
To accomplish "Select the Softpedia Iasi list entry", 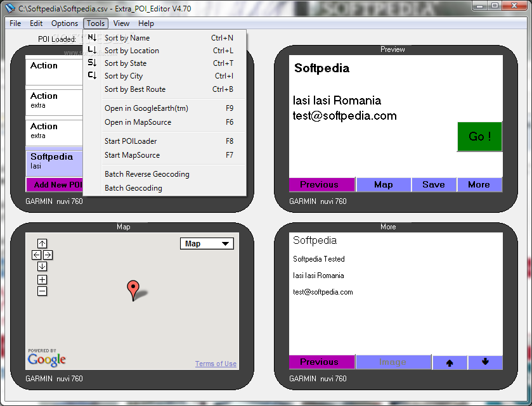I will tap(55, 163).
